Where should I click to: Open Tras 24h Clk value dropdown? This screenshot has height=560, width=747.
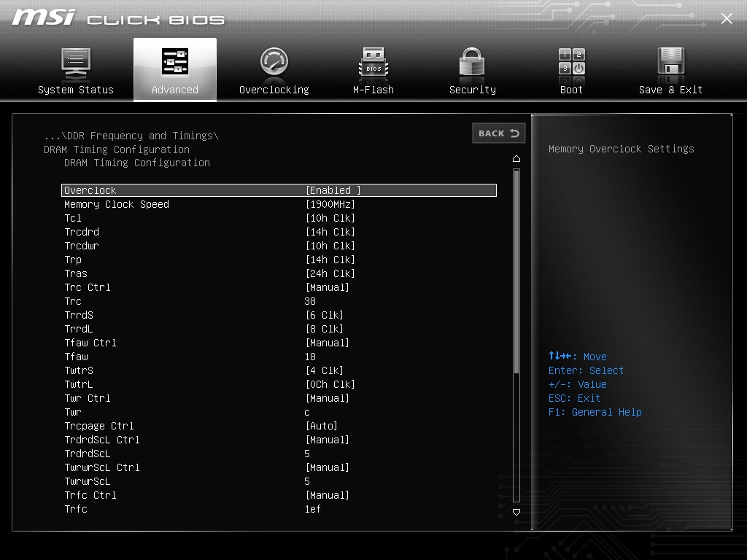click(330, 273)
